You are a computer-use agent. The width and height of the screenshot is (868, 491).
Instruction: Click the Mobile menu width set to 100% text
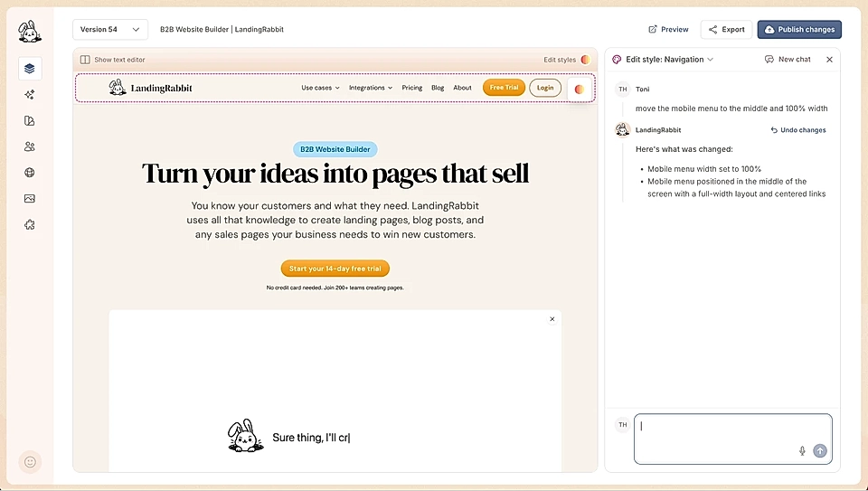[704, 169]
